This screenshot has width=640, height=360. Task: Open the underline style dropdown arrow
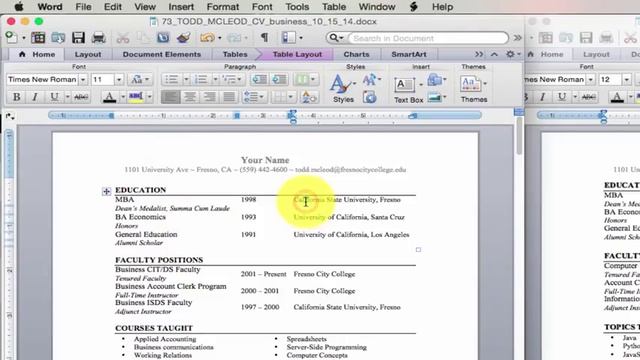tap(67, 97)
